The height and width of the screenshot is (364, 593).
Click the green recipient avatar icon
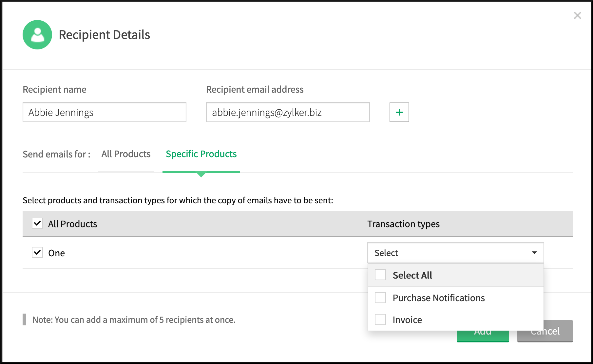(x=37, y=35)
